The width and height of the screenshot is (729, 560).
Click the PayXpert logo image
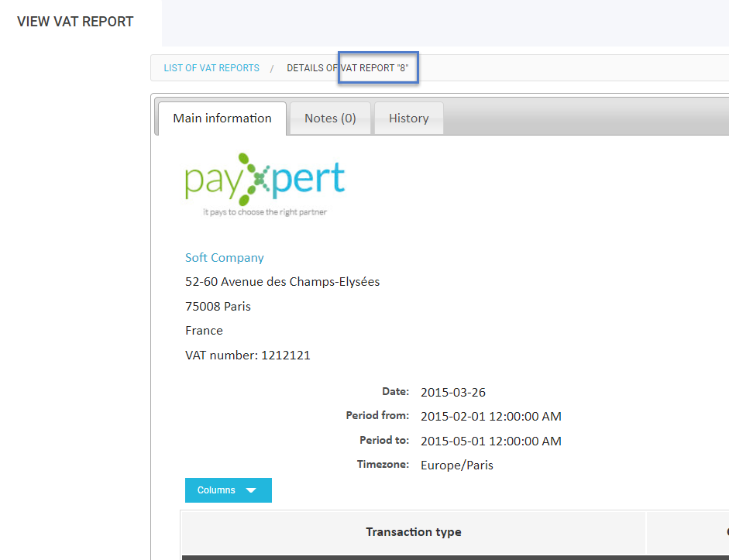265,185
